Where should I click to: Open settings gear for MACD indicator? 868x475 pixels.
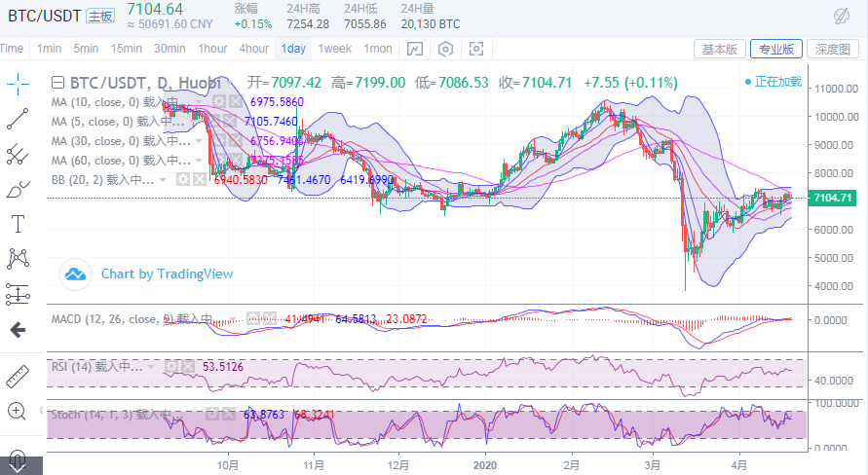(x=253, y=318)
